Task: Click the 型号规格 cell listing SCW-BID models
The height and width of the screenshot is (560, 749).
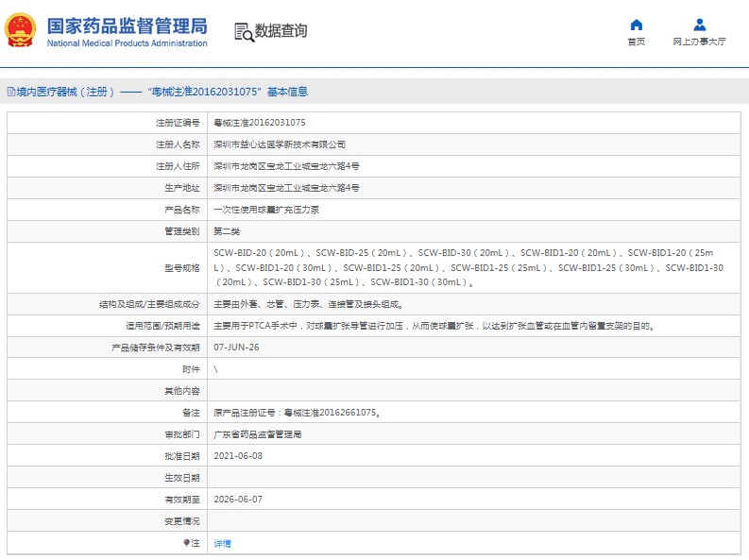Action: tap(468, 267)
